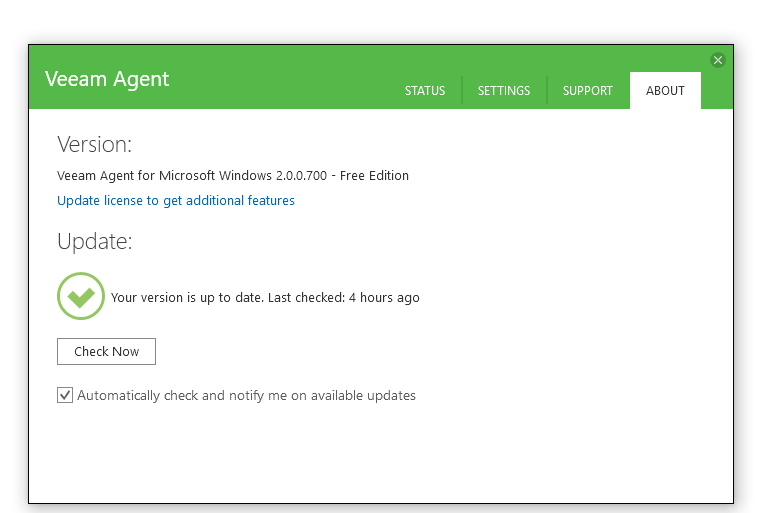
Task: Close the Veeam Agent window
Action: (x=718, y=60)
